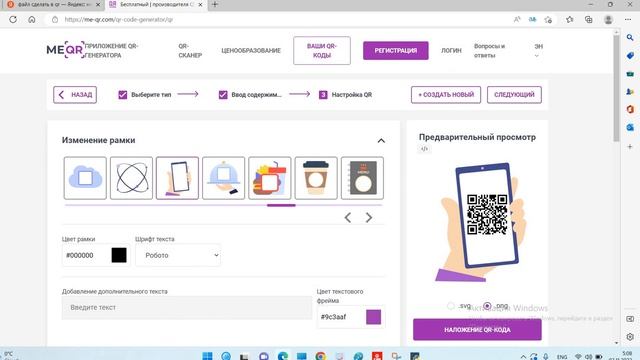The height and width of the screenshot is (360, 640).
Task: Click the browser home icon
Action: click(x=31, y=19)
